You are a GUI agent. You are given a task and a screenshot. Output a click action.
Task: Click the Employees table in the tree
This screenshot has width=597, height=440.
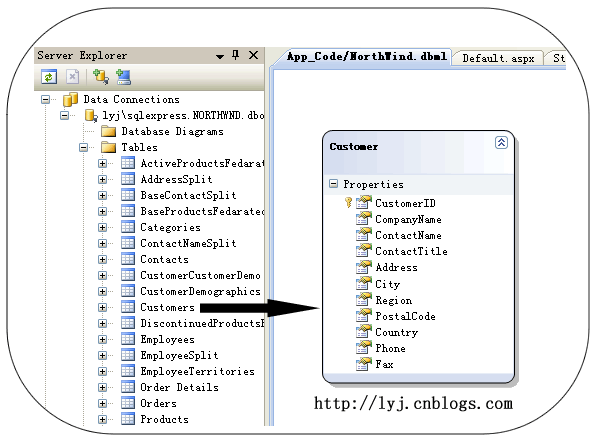(167, 340)
